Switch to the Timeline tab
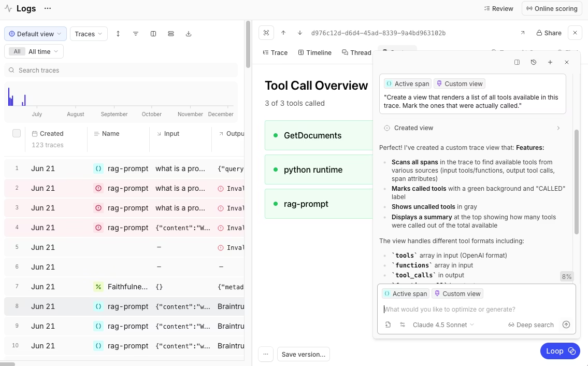The image size is (588, 366). tap(315, 52)
